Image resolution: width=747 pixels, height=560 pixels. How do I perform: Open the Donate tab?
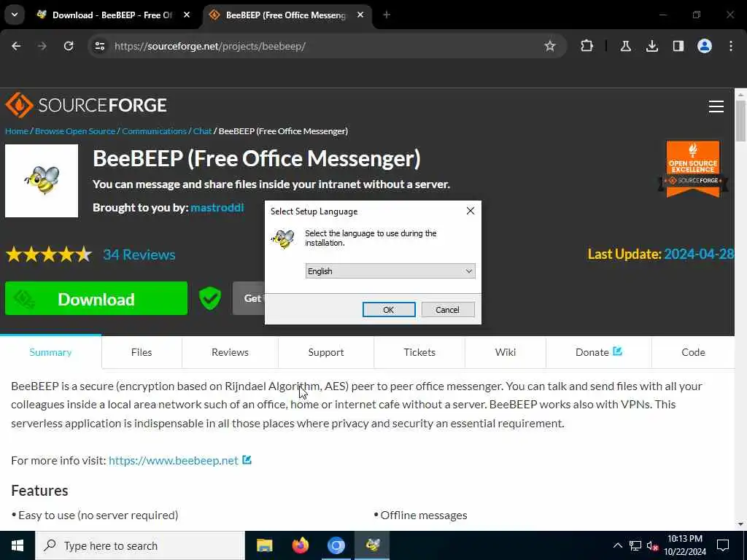tap(598, 352)
